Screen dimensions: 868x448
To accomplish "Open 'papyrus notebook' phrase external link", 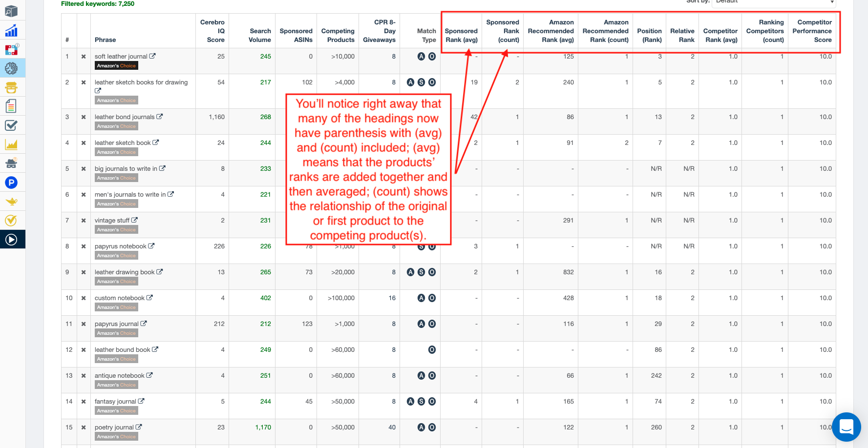I will coord(151,246).
